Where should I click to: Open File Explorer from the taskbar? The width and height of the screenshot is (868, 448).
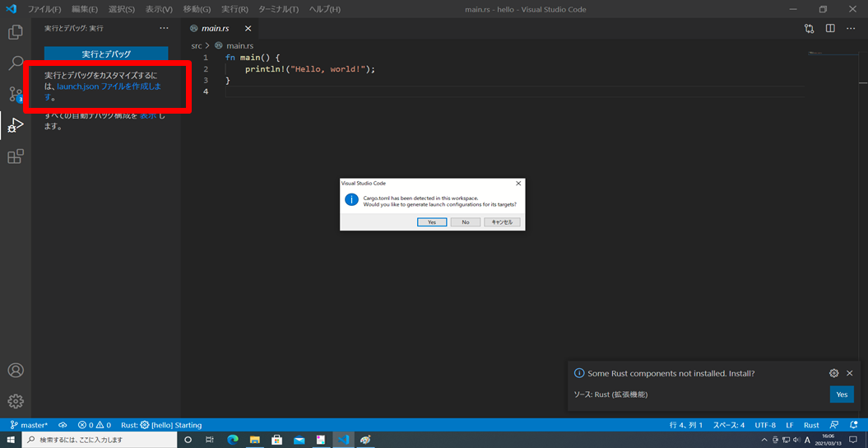(255, 440)
